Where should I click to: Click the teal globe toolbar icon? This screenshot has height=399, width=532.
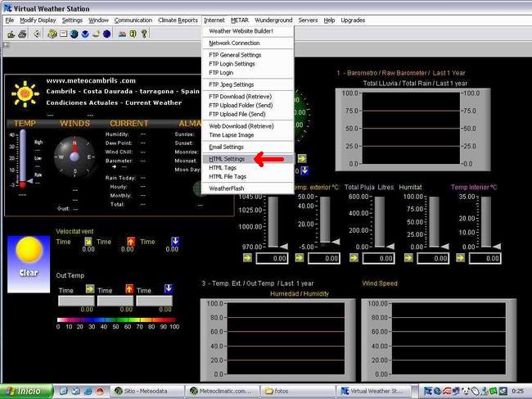pyautogui.click(x=74, y=34)
